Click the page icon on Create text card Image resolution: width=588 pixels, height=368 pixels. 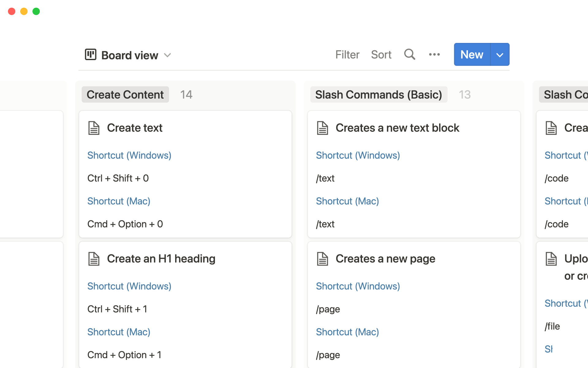94,128
